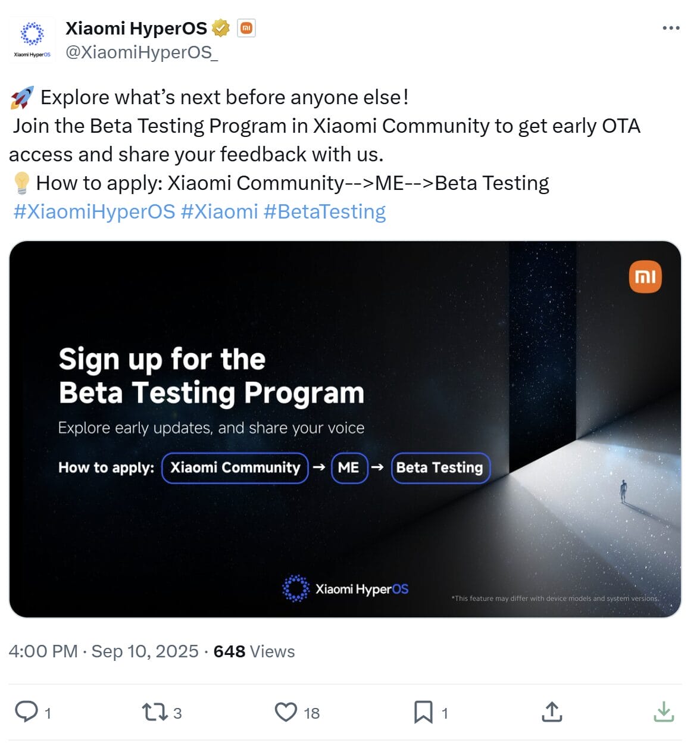This screenshot has height=755, width=700.
Task: Open the @XiaomiHyperOS_ handle link
Action: click(x=142, y=52)
